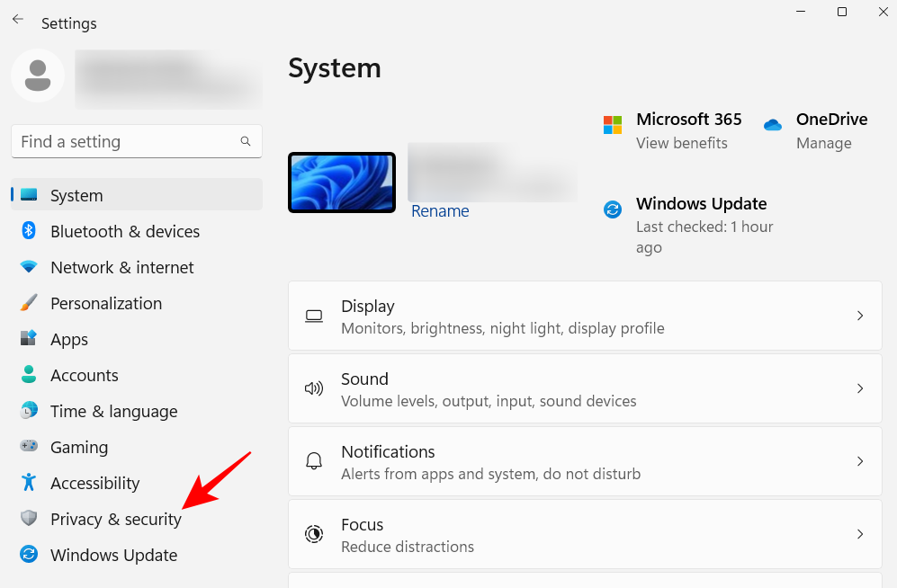
Task: Select the Accounts icon in the sidebar
Action: point(28,375)
